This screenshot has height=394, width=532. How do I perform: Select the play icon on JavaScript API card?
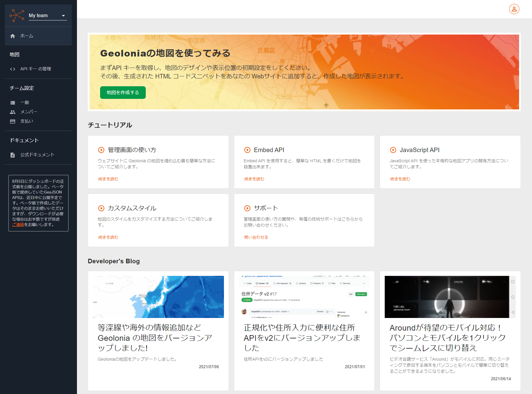point(393,149)
